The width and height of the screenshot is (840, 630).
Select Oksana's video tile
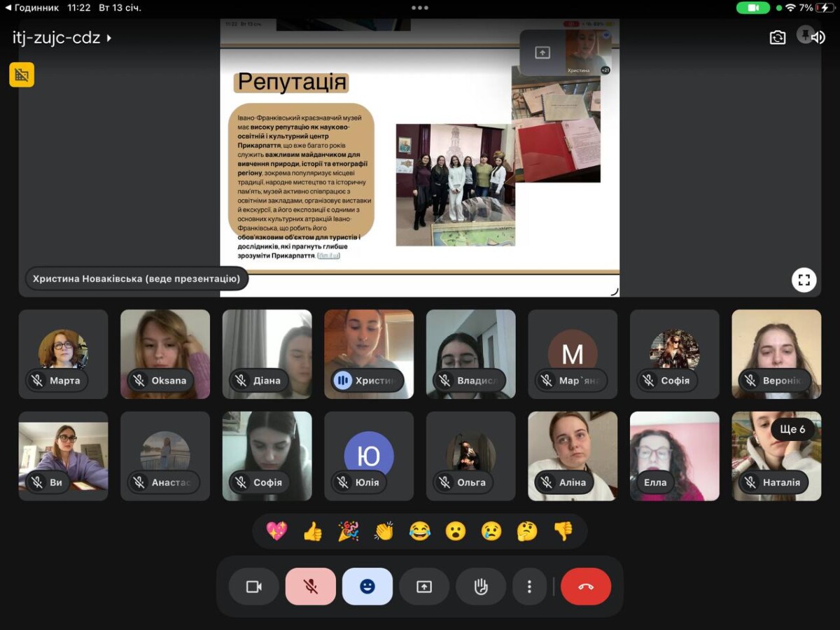(165, 354)
